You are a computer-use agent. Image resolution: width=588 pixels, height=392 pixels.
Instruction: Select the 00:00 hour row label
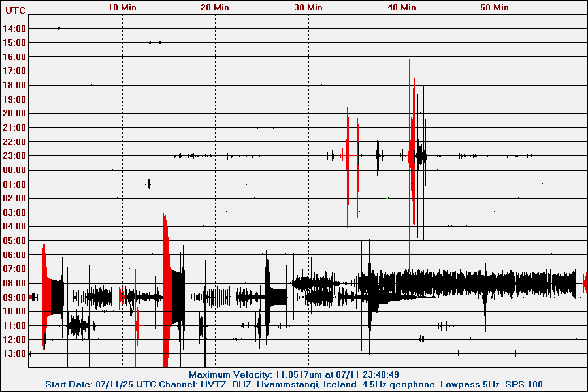(14, 170)
